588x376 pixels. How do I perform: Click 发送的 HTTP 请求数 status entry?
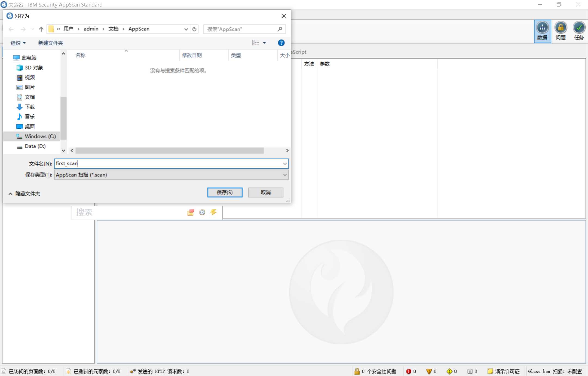click(x=160, y=371)
